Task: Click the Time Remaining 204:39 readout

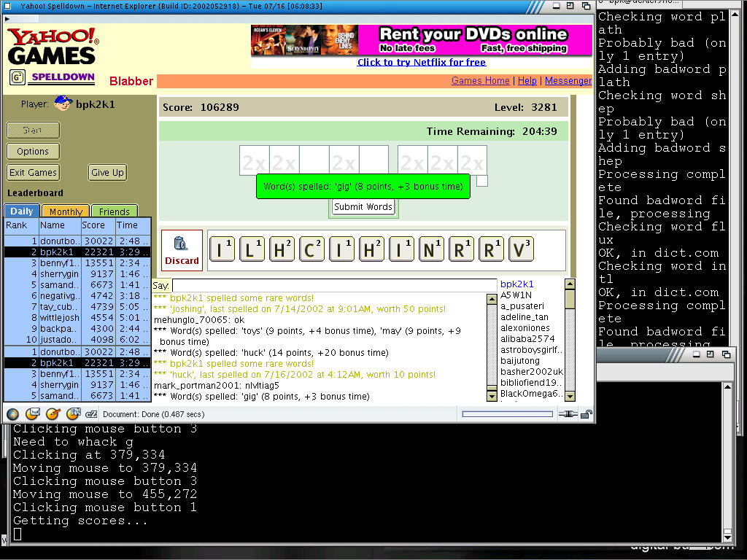Action: coord(492,131)
